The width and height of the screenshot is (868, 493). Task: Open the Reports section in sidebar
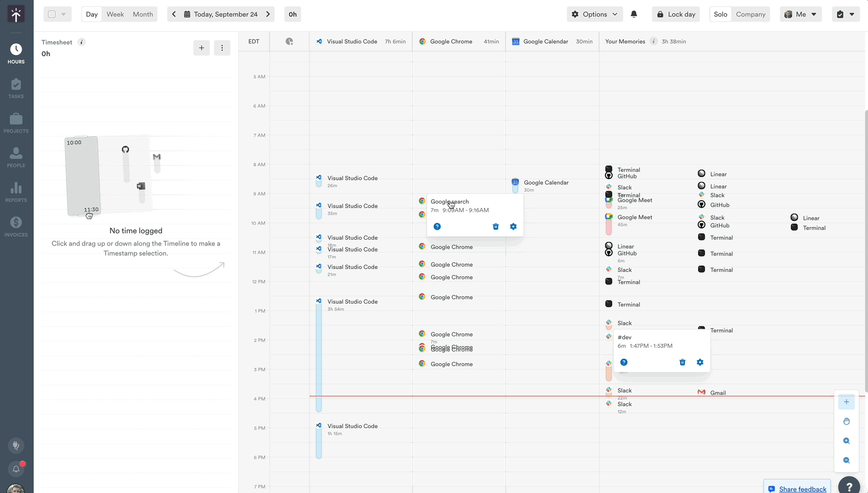coord(16,191)
